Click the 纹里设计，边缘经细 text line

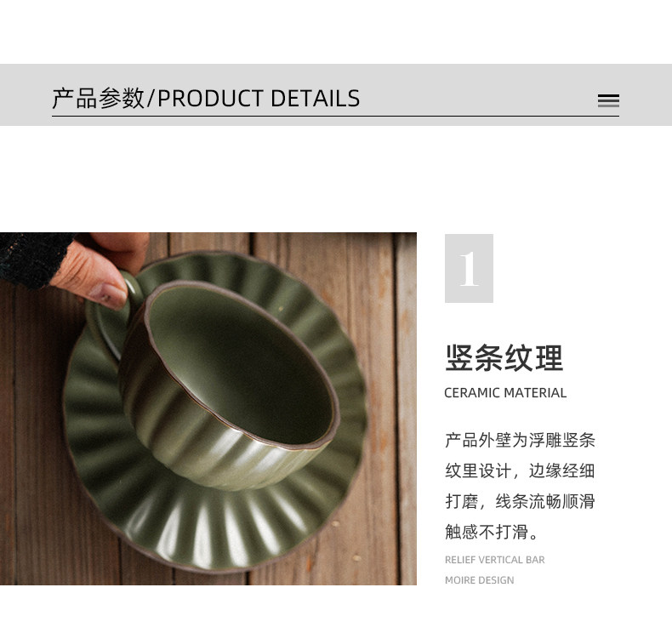tap(520, 470)
